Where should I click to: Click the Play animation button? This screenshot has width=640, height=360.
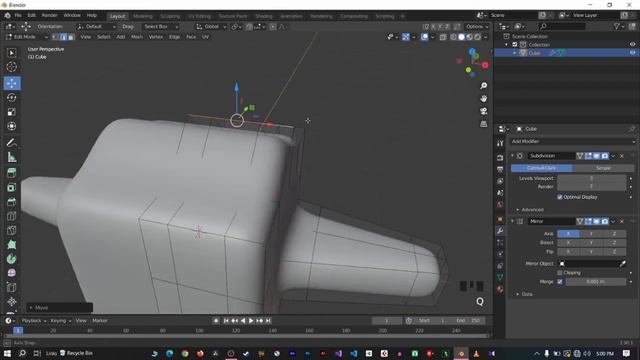pyautogui.click(x=251, y=321)
